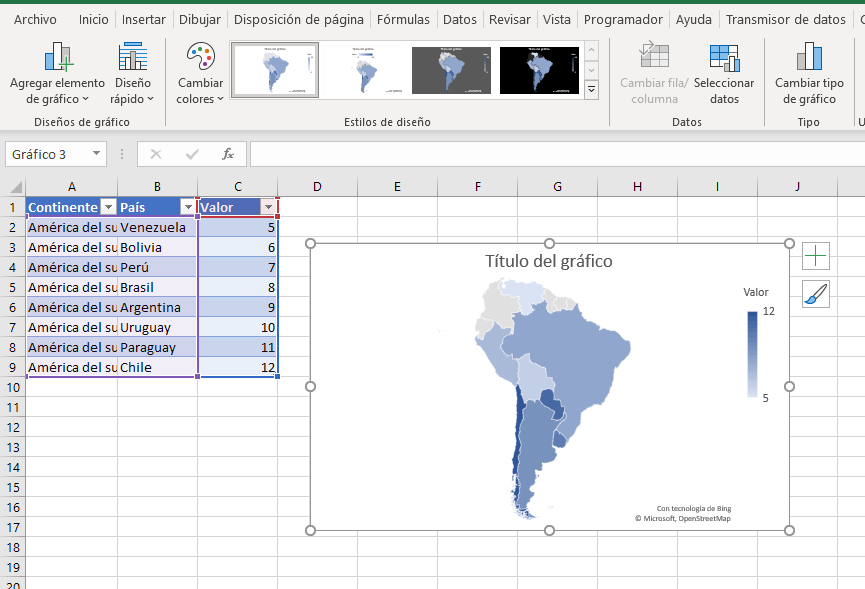Expand the Name Box dropdown arrow

click(x=97, y=153)
